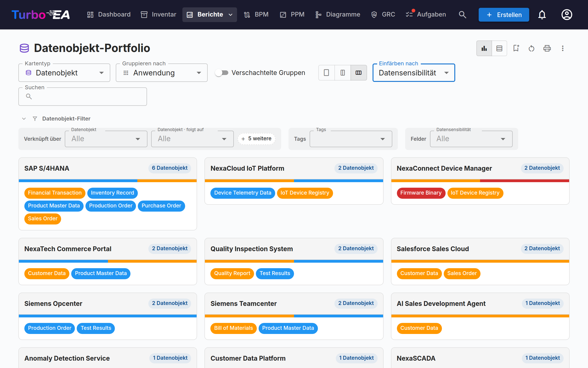The width and height of the screenshot is (588, 368).
Task: Open Gruppieren nach Anwendung dropdown
Action: tap(161, 73)
